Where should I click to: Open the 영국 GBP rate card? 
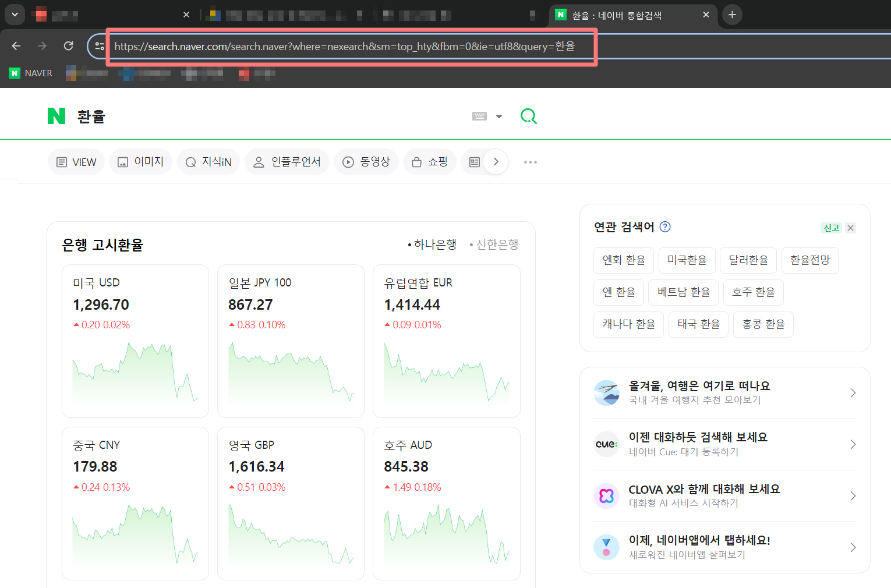(291, 504)
